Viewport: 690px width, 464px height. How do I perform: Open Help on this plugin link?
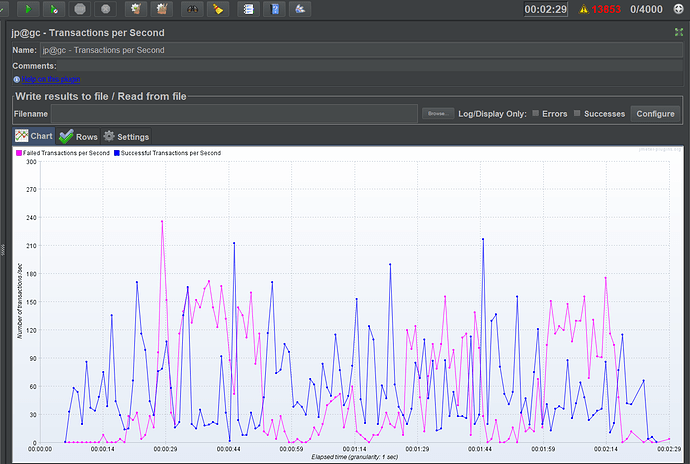[x=51, y=79]
